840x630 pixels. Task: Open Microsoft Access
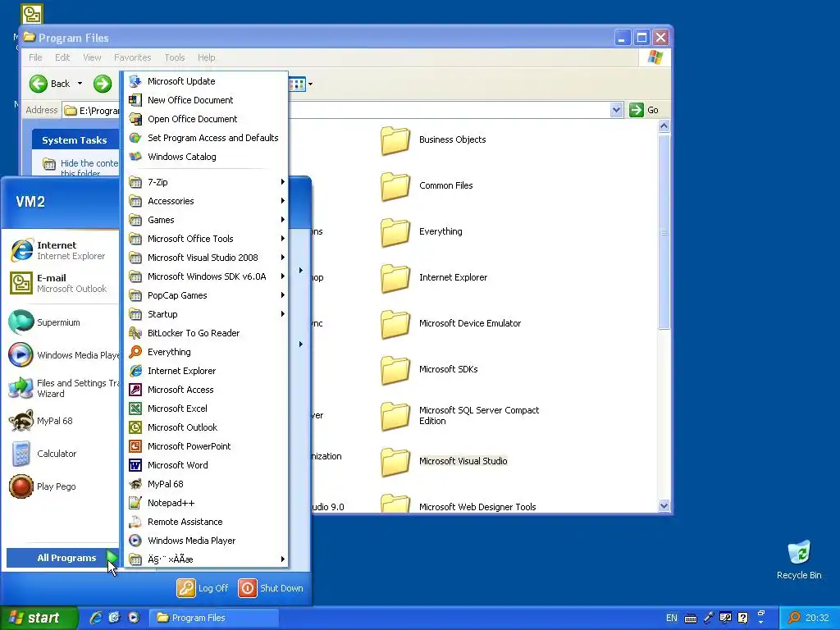pos(206,390)
